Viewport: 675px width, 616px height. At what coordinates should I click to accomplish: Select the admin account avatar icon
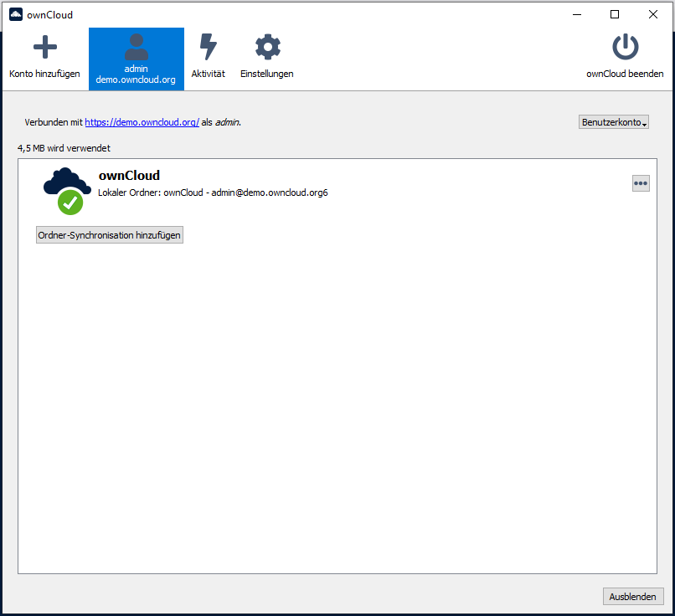[136, 46]
